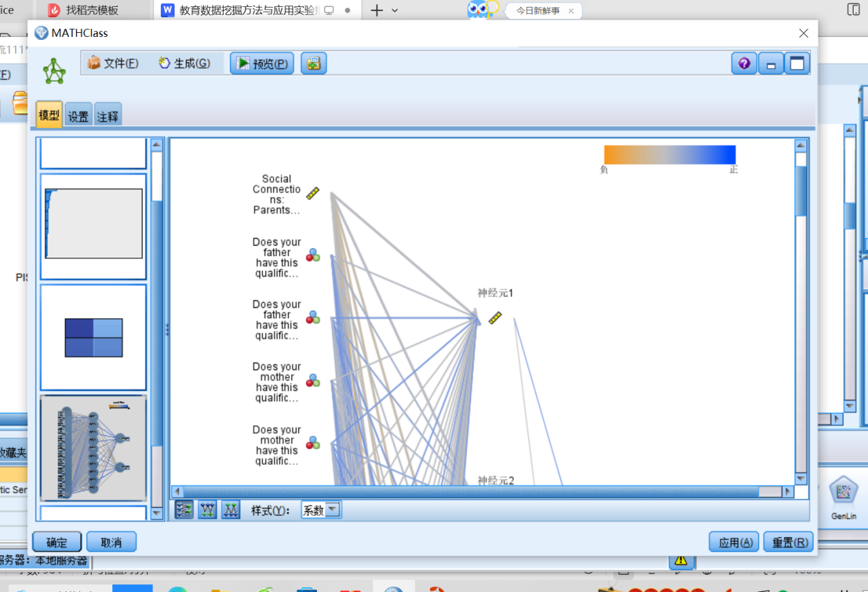Click the folder icon in background Modeler toolbar
Viewport: 868px width, 592px height.
tap(21, 103)
